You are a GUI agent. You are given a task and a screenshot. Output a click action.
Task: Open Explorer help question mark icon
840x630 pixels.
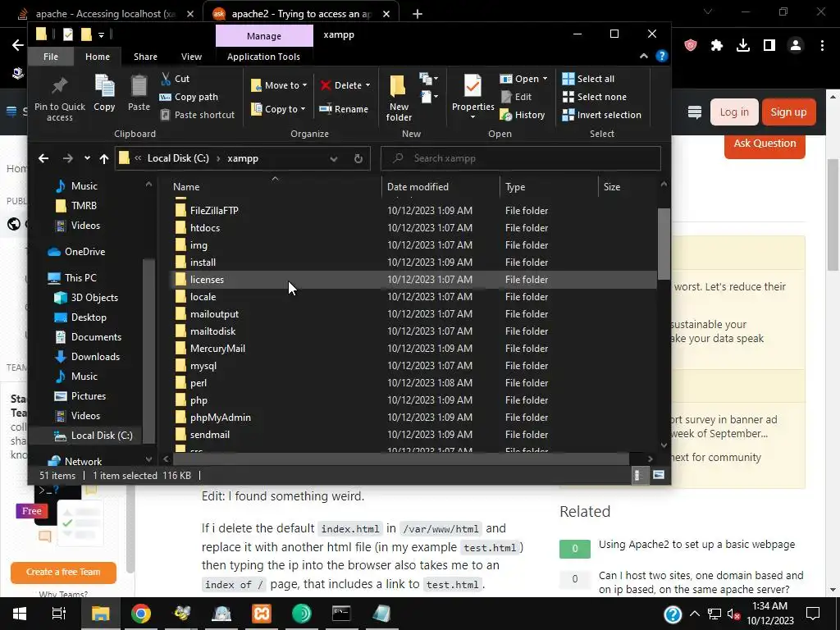[x=662, y=56]
